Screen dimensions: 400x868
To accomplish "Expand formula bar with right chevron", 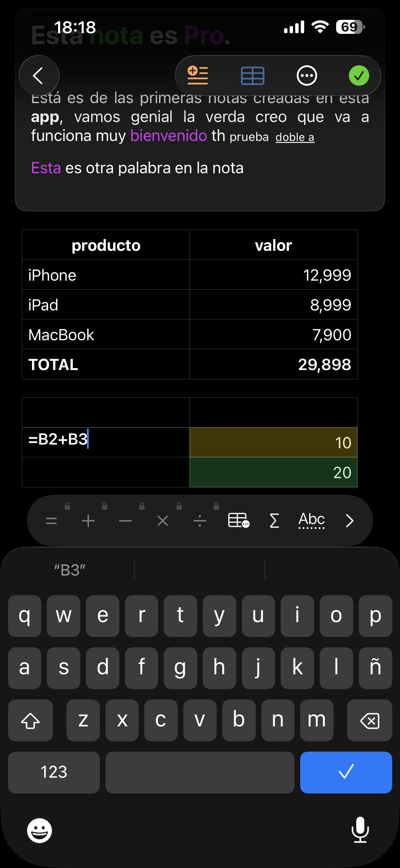I will point(349,521).
